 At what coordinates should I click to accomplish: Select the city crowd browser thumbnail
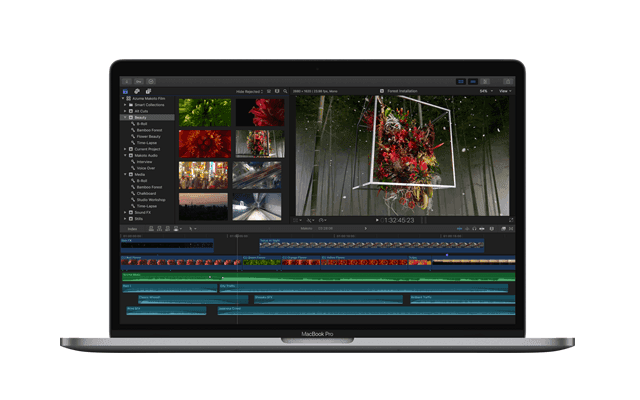[x=203, y=176]
